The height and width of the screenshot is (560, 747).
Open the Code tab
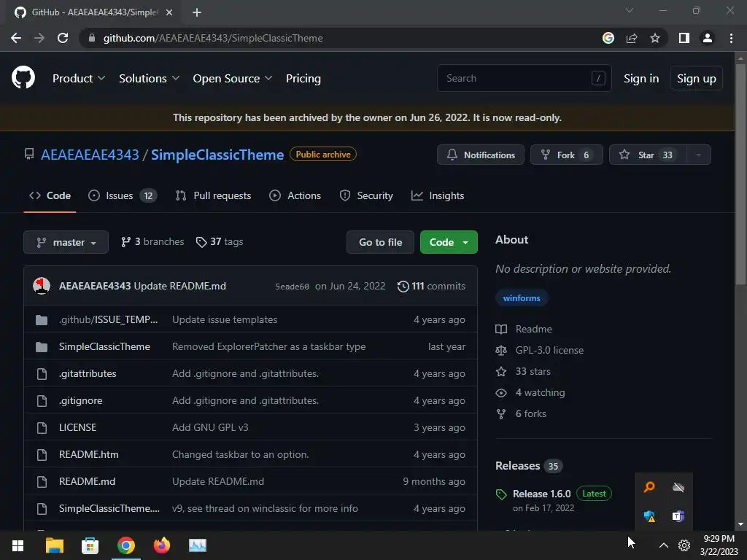tap(50, 195)
